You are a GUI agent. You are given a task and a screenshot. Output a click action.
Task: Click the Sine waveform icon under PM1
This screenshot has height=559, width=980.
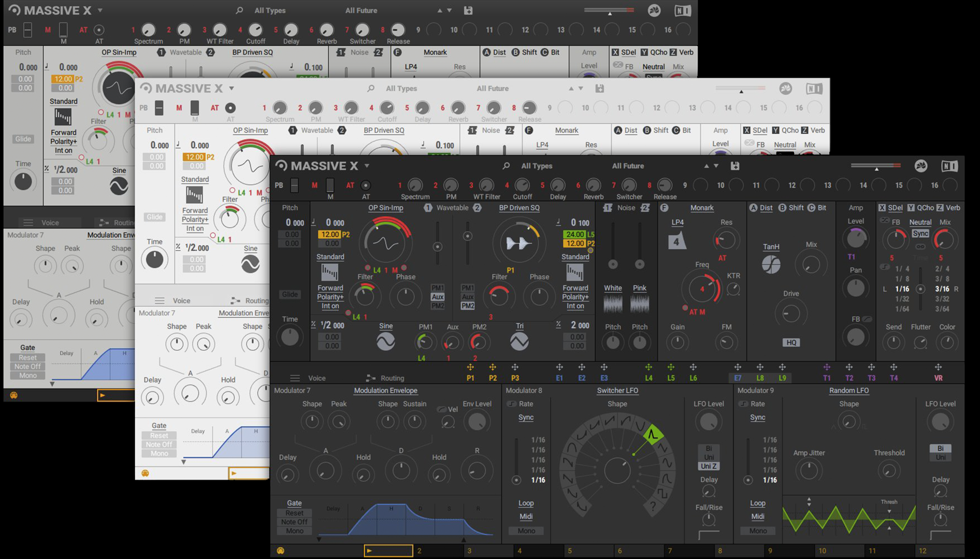click(385, 341)
